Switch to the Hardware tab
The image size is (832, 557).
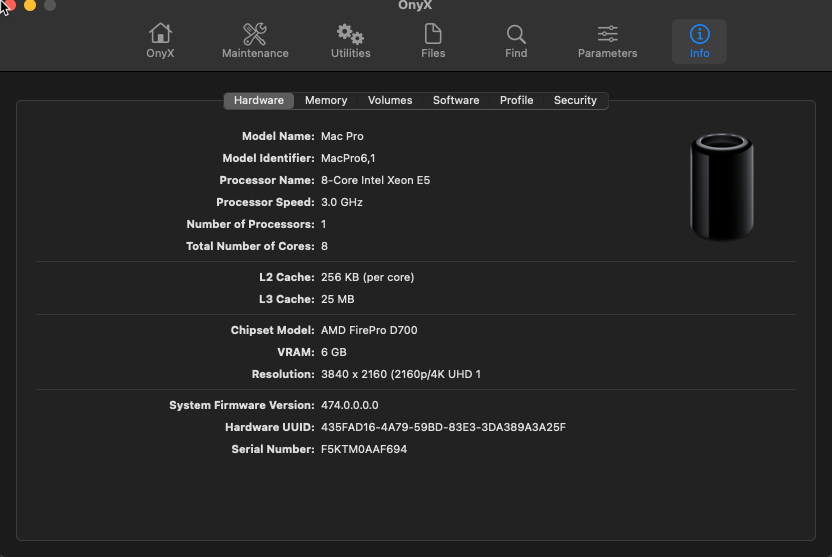point(259,100)
